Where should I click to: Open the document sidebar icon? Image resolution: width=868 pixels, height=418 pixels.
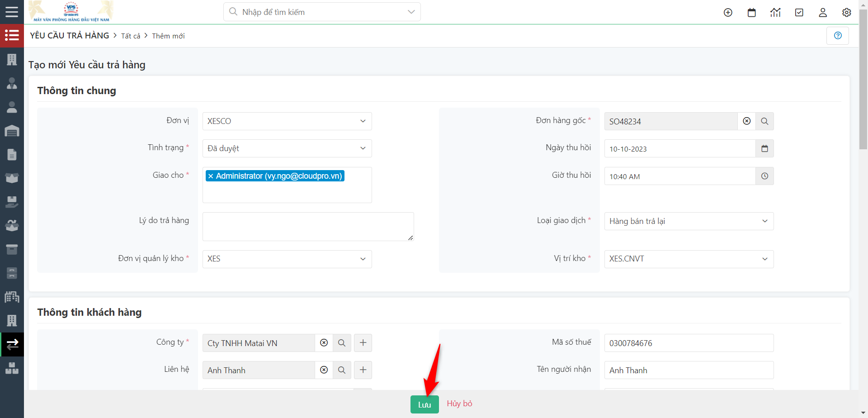pyautogui.click(x=12, y=154)
